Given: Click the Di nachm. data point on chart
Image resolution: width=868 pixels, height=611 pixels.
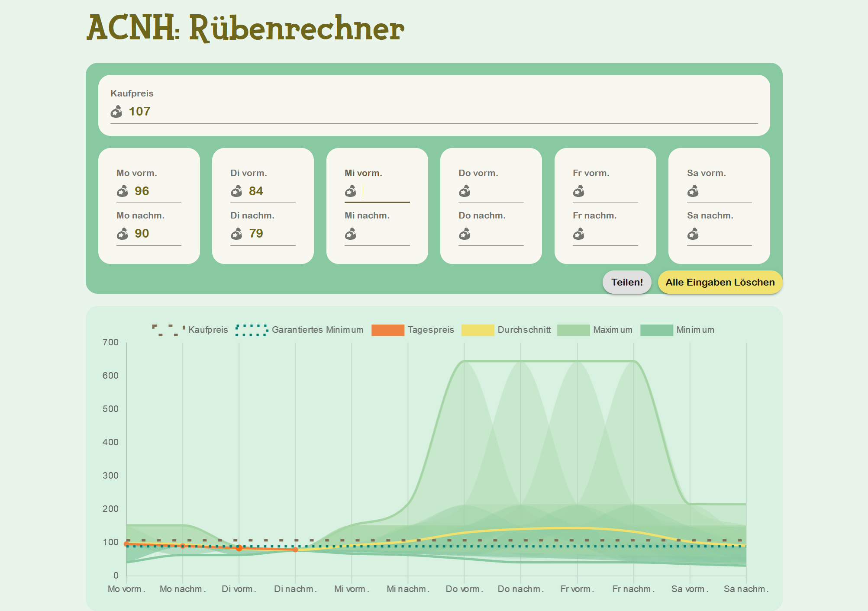Looking at the screenshot, I should coord(295,550).
